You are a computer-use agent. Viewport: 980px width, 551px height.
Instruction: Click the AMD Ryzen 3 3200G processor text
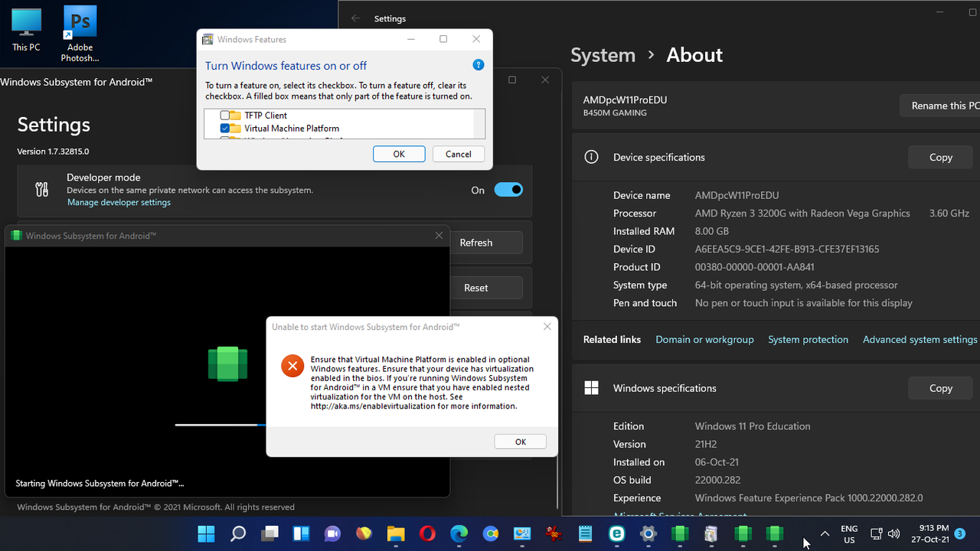[802, 214]
